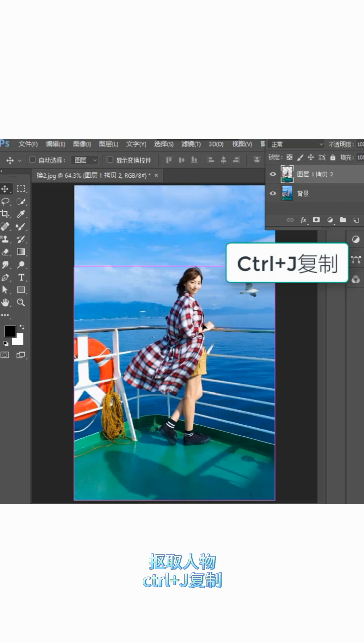The height and width of the screenshot is (643, 364).
Task: Select the Horizontal Type tool
Action: coord(21,277)
